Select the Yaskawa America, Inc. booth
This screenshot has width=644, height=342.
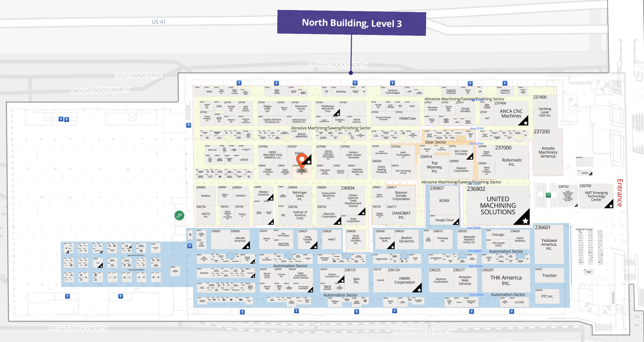click(549, 244)
